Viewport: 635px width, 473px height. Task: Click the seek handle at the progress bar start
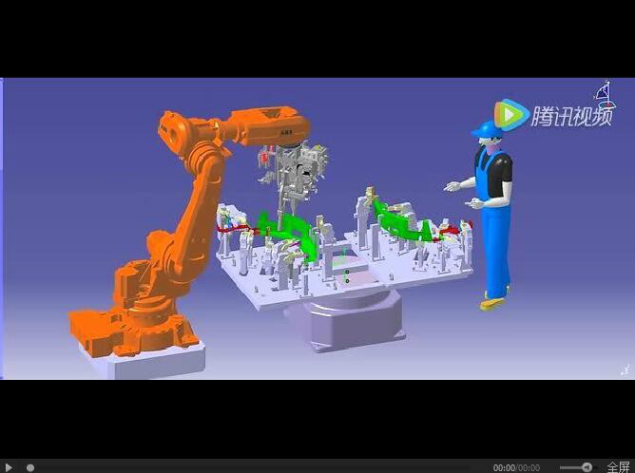30,467
